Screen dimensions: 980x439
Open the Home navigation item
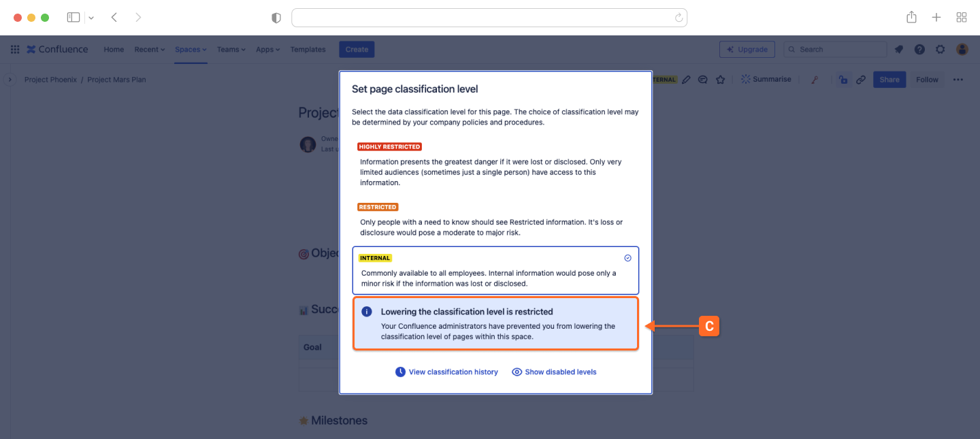coord(114,50)
